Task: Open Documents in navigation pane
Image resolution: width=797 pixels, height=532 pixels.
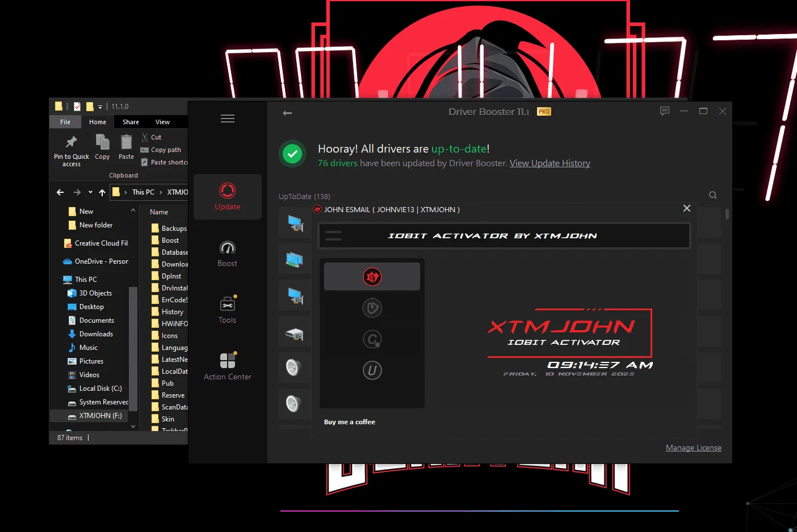Action: (91, 320)
